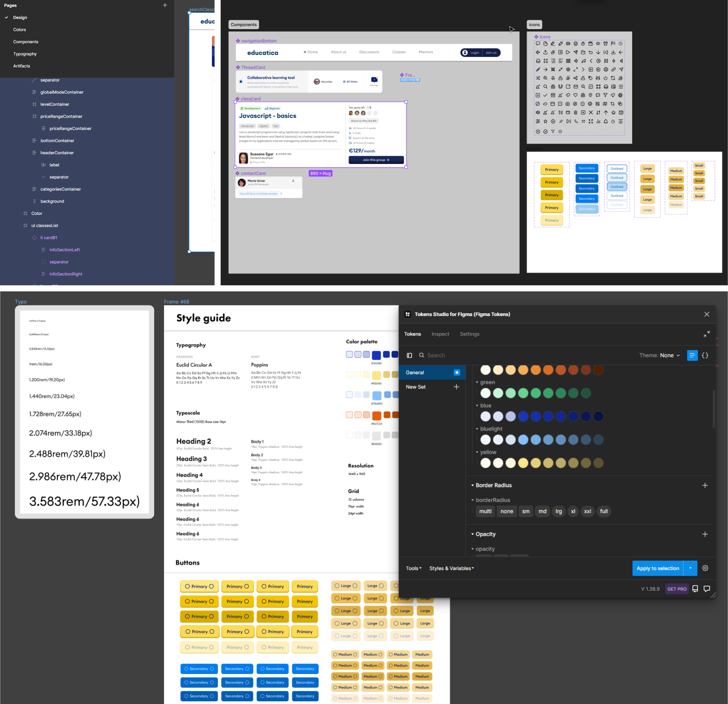Image resolution: width=728 pixels, height=704 pixels.
Task: Select the first blue color swatch token
Action: [x=485, y=416]
